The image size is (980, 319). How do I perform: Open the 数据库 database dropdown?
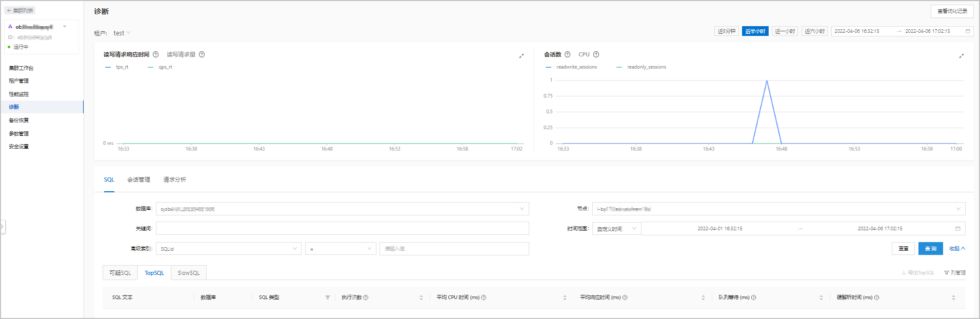[342, 209]
